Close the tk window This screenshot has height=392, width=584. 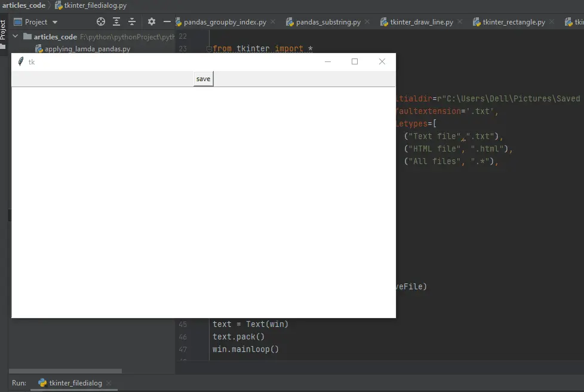tap(382, 61)
